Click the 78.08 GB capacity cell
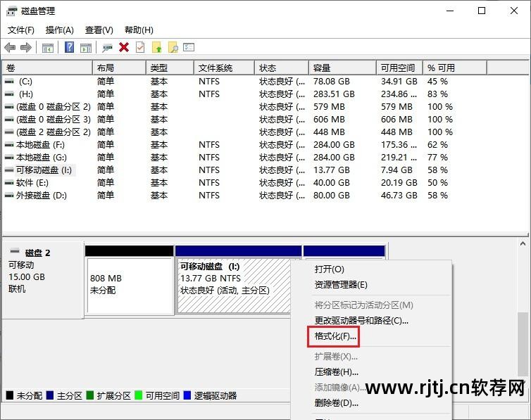This screenshot has width=531, height=420. pyautogui.click(x=331, y=82)
